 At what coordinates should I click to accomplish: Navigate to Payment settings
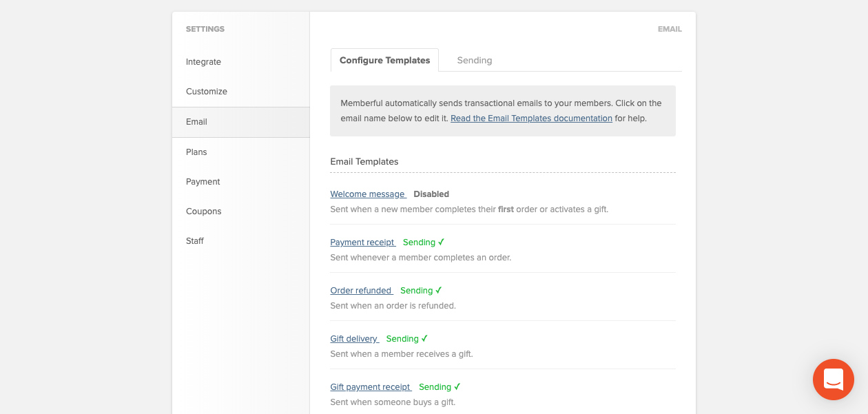tap(203, 182)
